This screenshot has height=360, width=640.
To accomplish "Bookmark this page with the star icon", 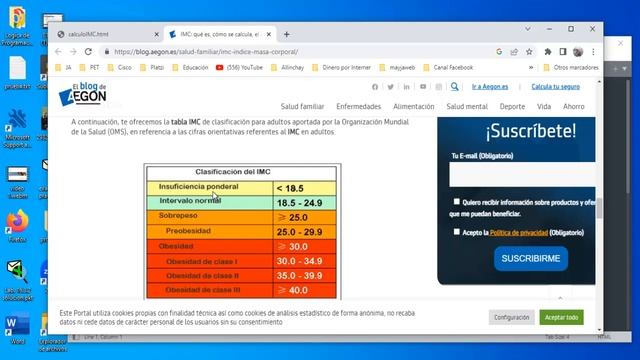I will [x=529, y=52].
